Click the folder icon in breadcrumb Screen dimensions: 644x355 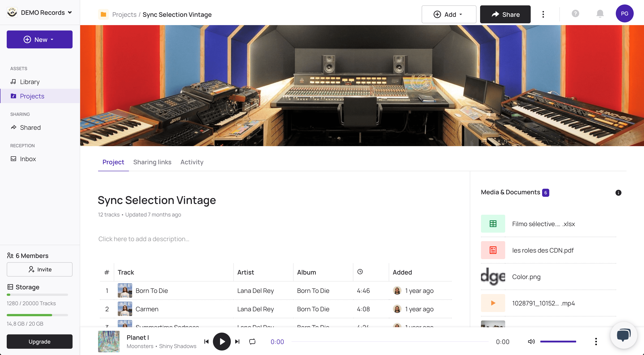point(103,15)
